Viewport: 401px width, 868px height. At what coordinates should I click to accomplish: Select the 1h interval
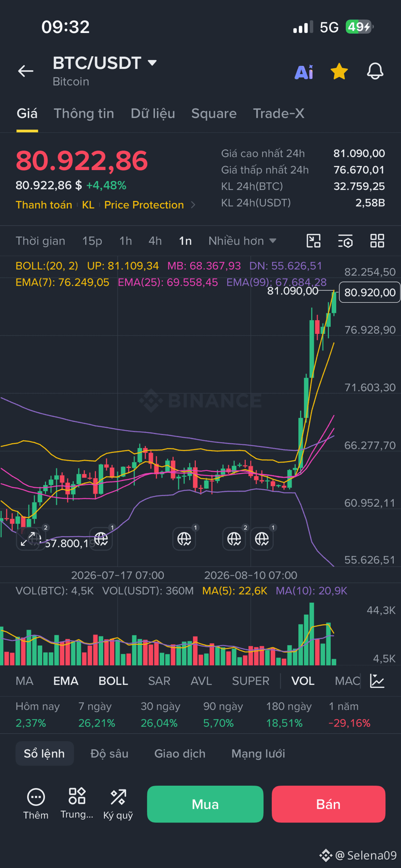[x=125, y=241]
